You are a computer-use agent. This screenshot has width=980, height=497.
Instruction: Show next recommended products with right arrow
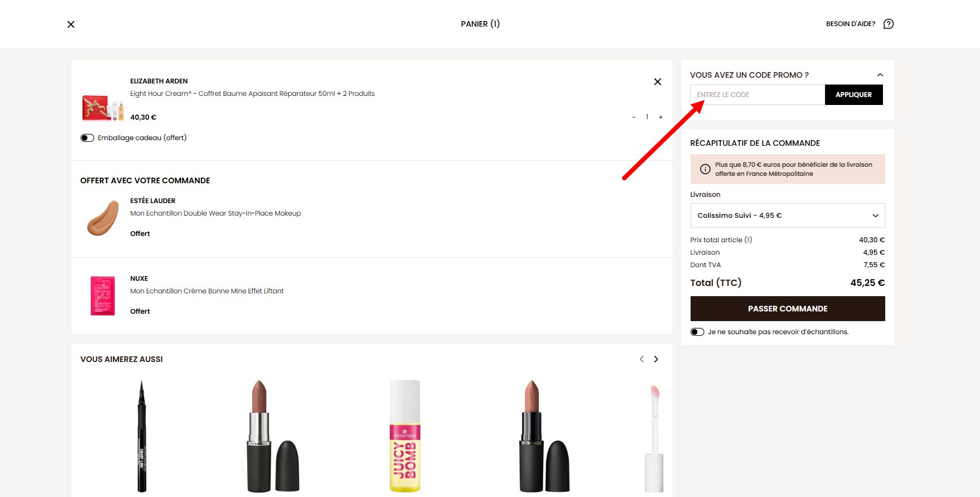click(x=656, y=359)
